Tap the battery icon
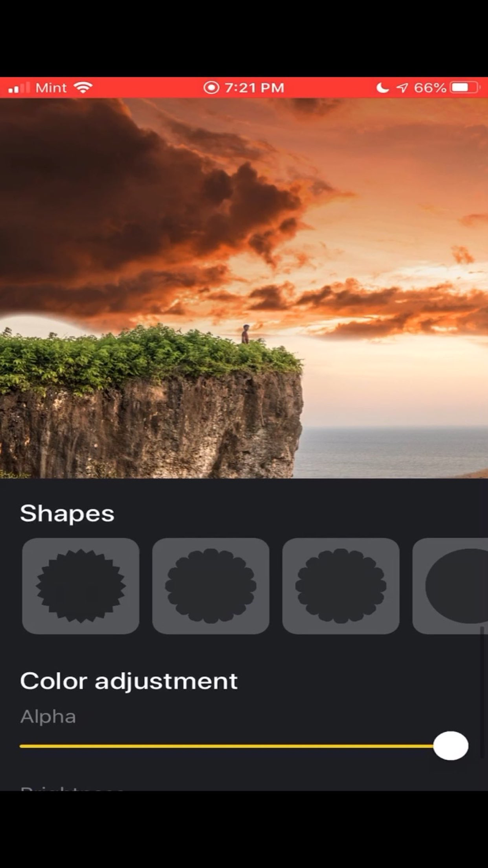 pyautogui.click(x=466, y=87)
